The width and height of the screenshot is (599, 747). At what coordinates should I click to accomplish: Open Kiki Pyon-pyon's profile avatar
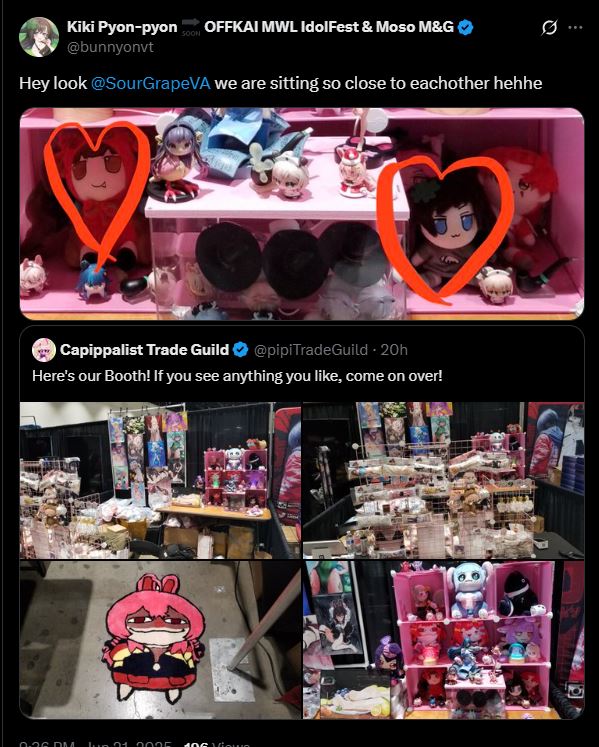tap(39, 37)
